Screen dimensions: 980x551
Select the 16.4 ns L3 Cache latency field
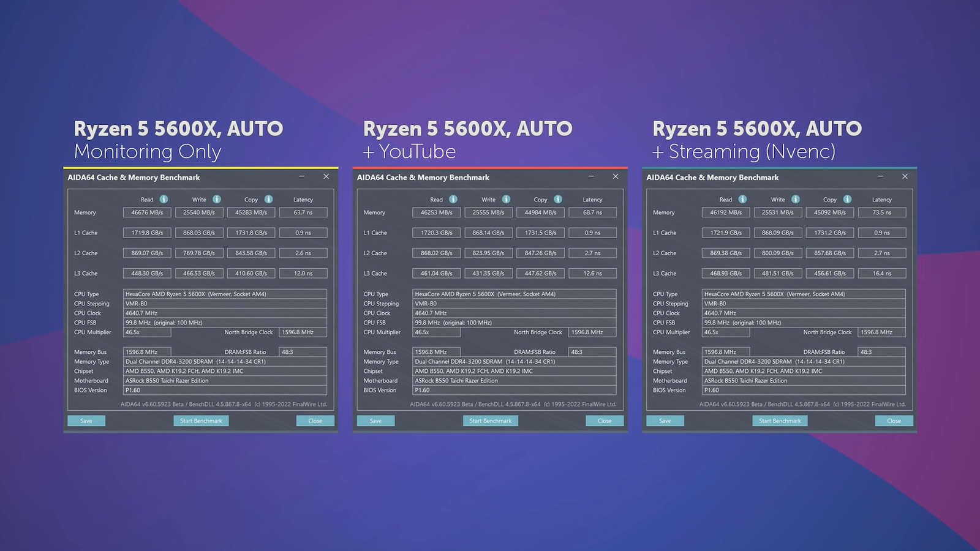pos(882,273)
